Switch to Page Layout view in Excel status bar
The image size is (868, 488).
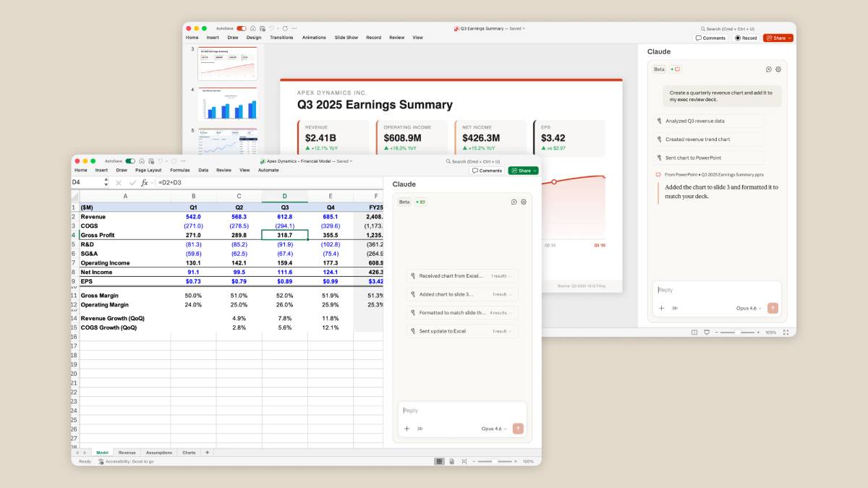(451, 461)
